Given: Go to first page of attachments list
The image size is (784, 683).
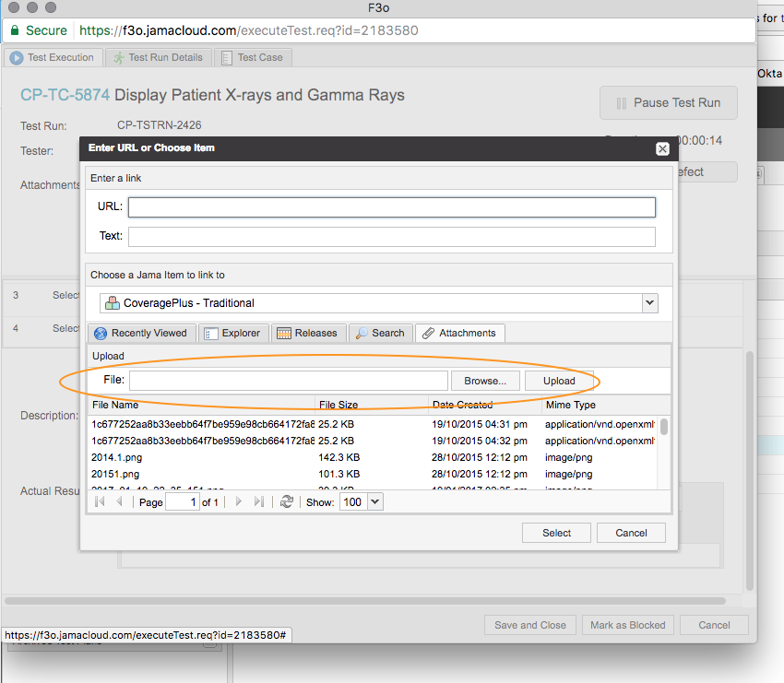Looking at the screenshot, I should coord(100,501).
